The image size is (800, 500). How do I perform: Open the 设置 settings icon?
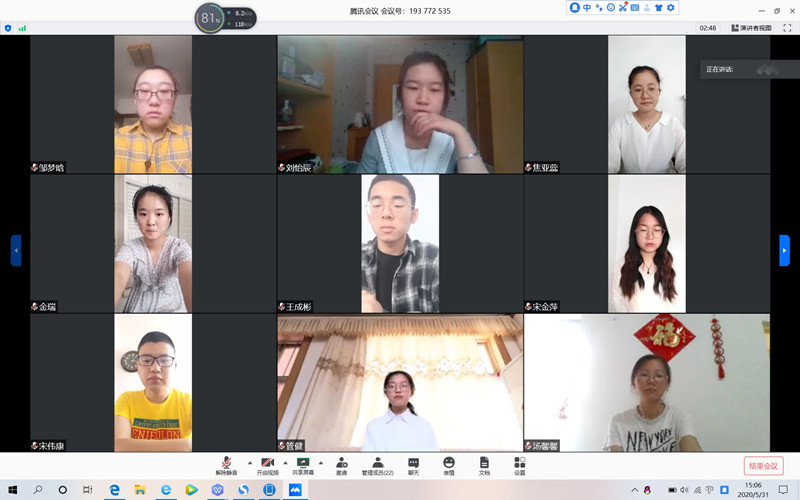[x=519, y=464]
